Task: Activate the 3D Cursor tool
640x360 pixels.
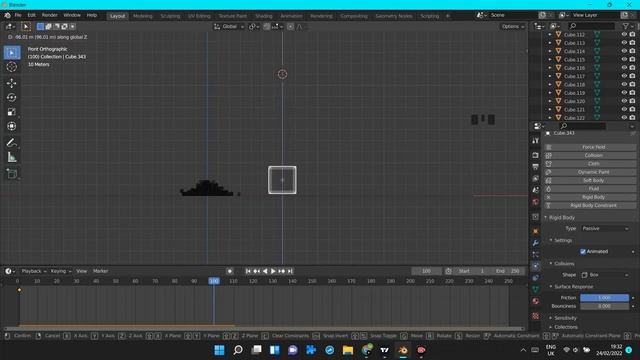Action: pyautogui.click(x=12, y=67)
